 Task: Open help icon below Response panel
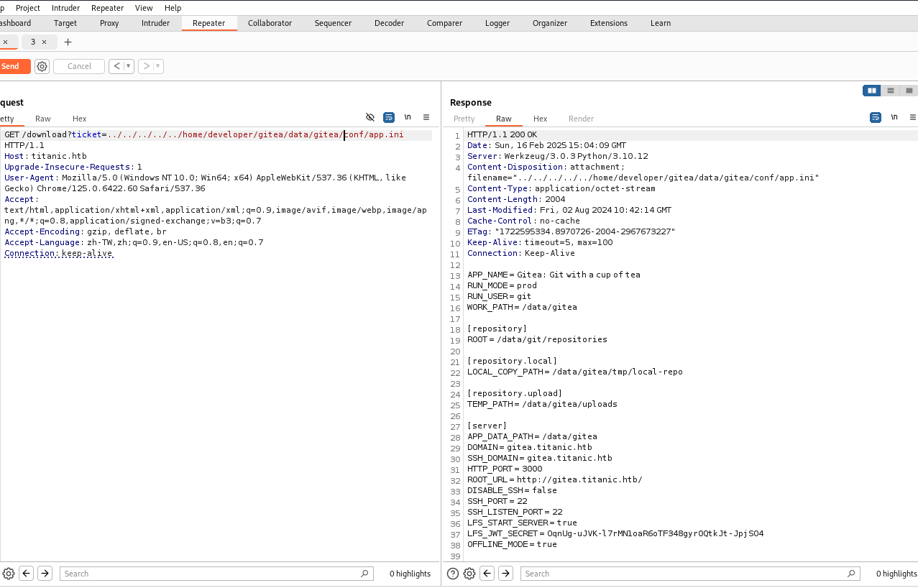pyautogui.click(x=453, y=574)
